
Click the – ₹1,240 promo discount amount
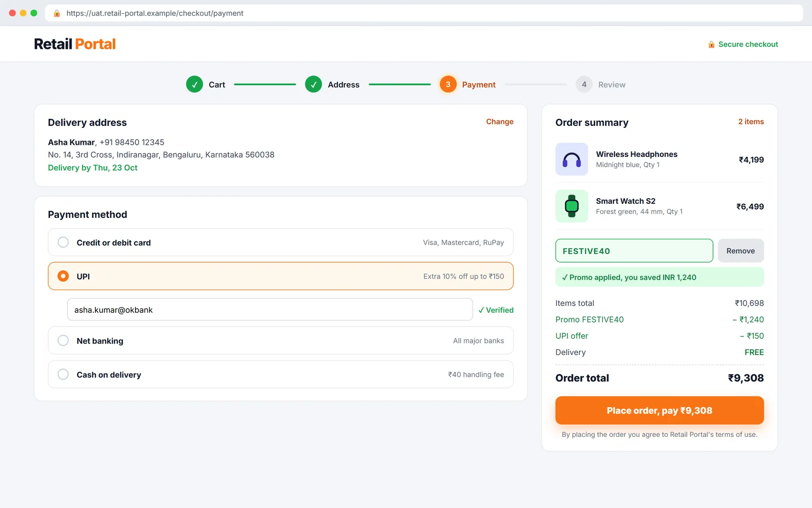coord(748,320)
